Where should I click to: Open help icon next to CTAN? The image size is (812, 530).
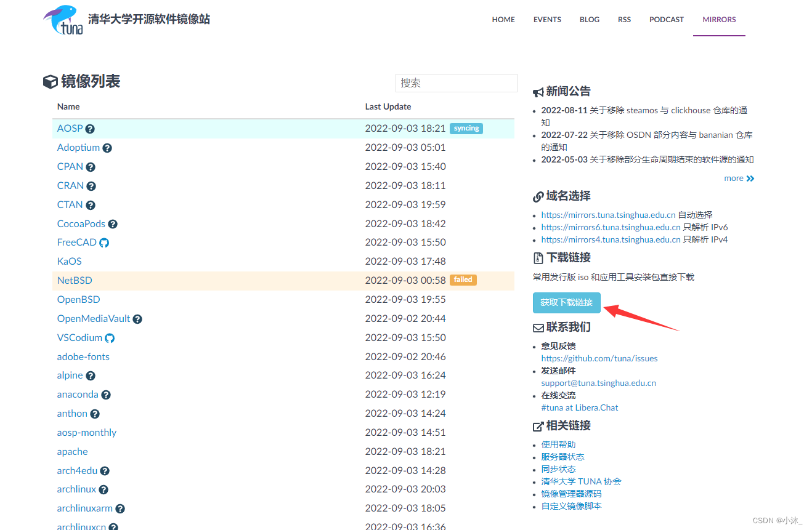pyautogui.click(x=91, y=206)
